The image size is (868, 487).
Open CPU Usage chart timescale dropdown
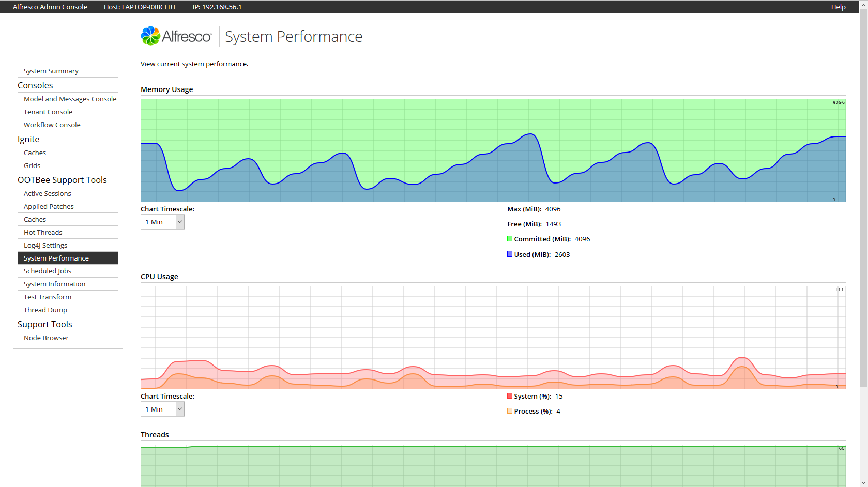click(x=162, y=409)
